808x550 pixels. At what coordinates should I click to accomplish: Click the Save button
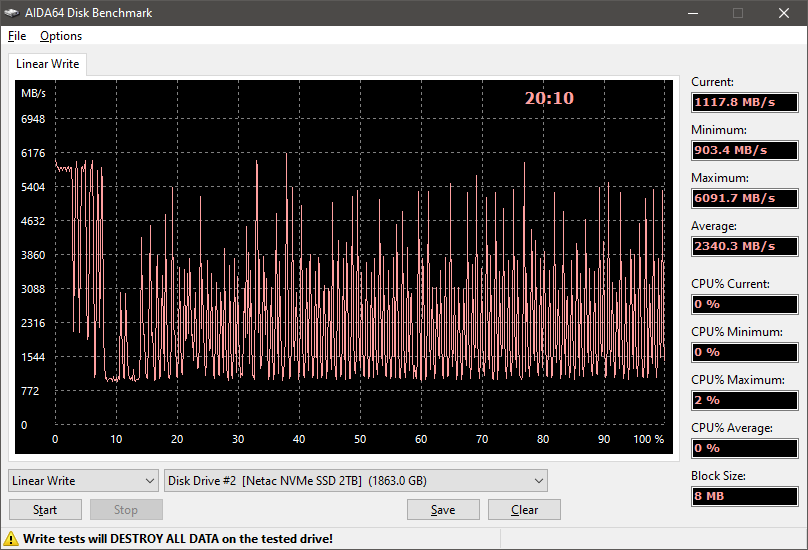click(x=443, y=510)
